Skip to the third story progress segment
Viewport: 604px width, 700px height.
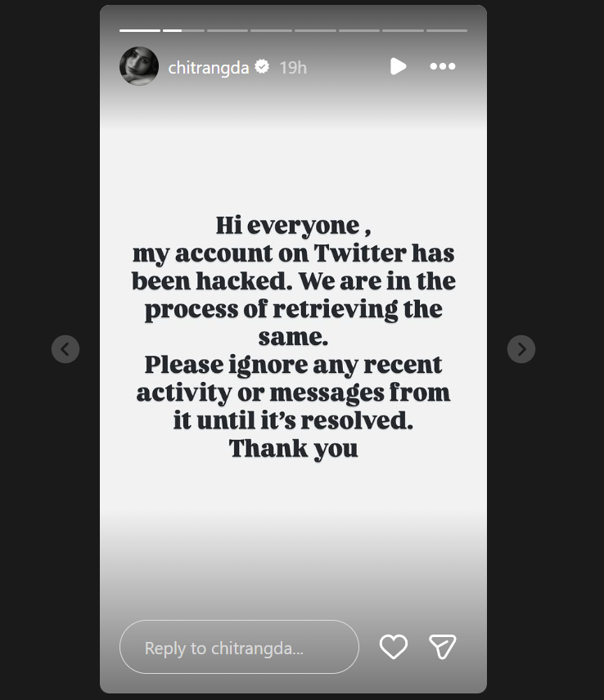[x=228, y=30]
